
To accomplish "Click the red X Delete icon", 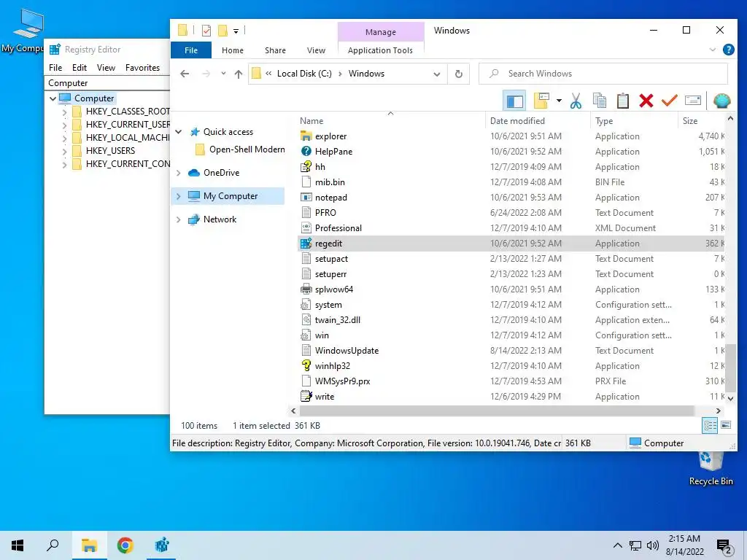I will coord(646,101).
